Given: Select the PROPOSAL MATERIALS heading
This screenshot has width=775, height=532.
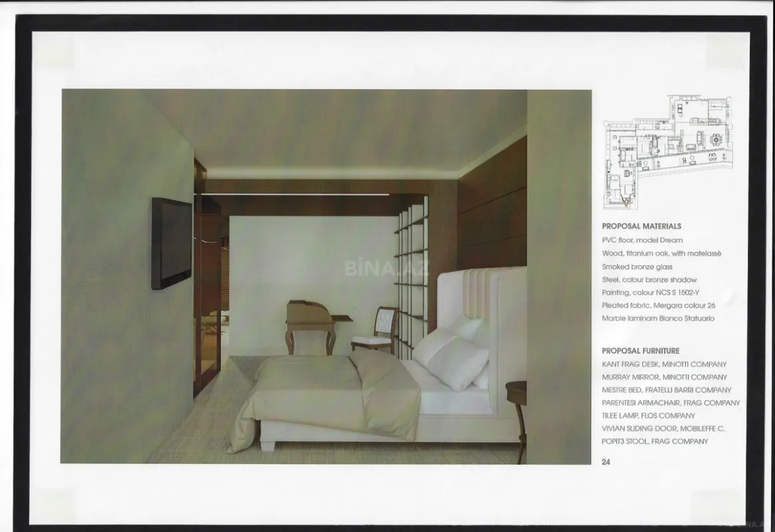Looking at the screenshot, I should [642, 225].
